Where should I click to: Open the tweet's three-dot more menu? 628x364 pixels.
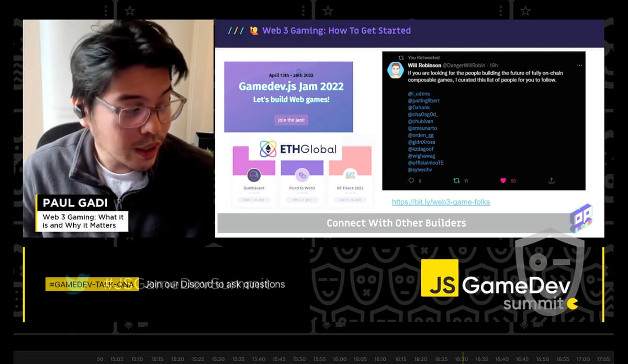pyautogui.click(x=579, y=65)
